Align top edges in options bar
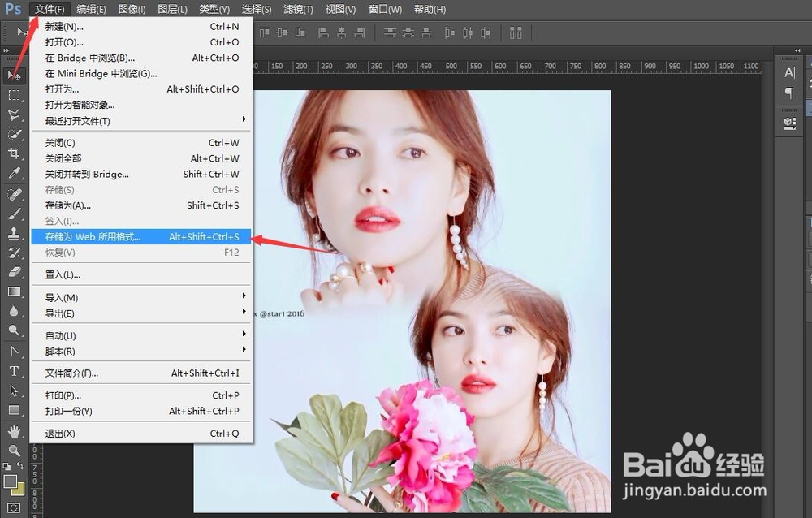Screen dimensions: 812x518 pyautogui.click(x=264, y=33)
